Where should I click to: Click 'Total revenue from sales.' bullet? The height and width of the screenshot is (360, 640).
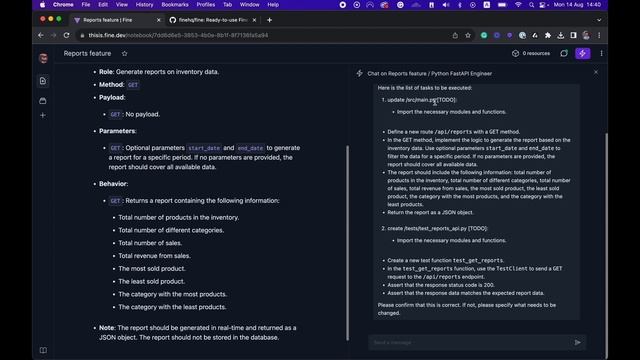pyautogui.click(x=154, y=256)
